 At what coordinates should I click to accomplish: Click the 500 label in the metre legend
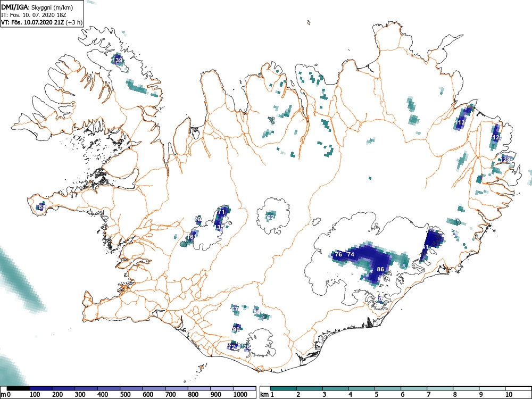[126, 395]
